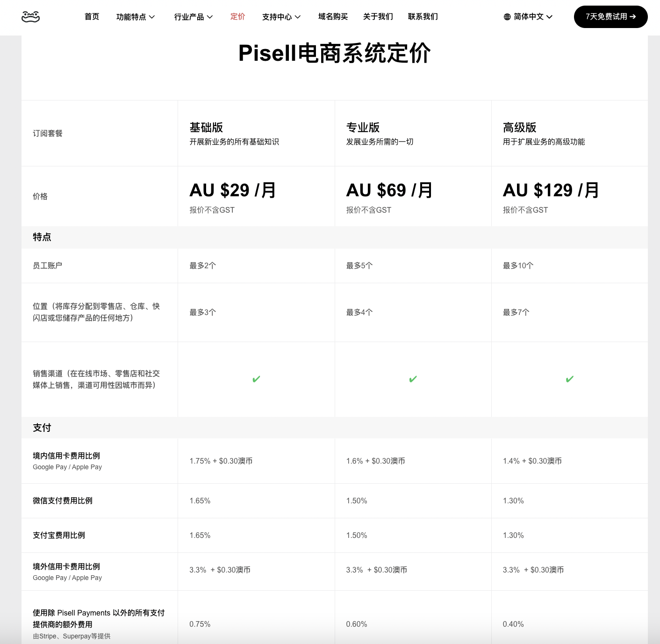This screenshot has width=660, height=644.
Task: Click the Pisell frog logo
Action: click(x=31, y=17)
